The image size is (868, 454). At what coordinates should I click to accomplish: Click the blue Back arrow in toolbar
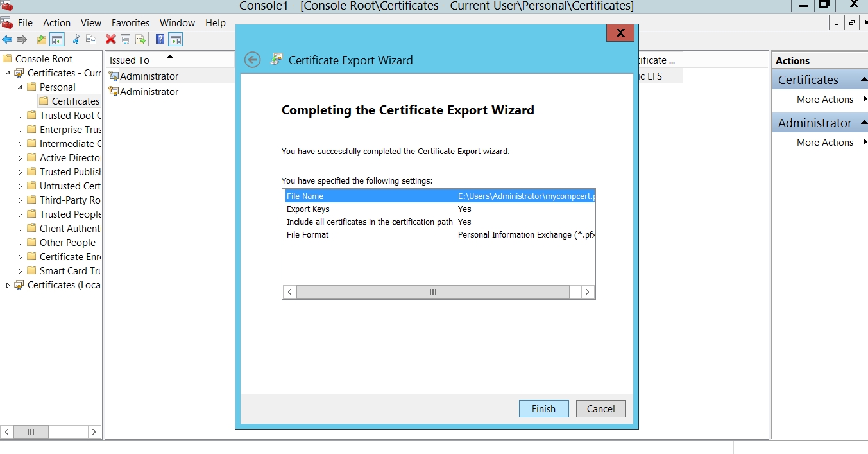[x=7, y=40]
